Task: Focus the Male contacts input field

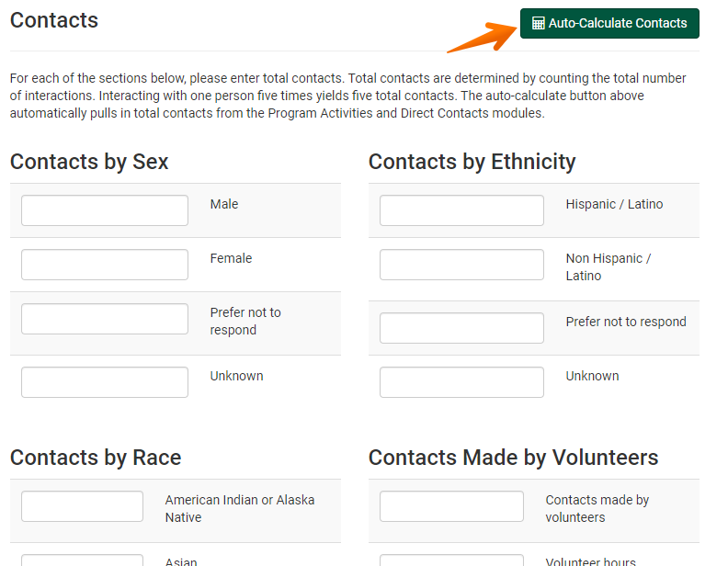Action: 105,210
